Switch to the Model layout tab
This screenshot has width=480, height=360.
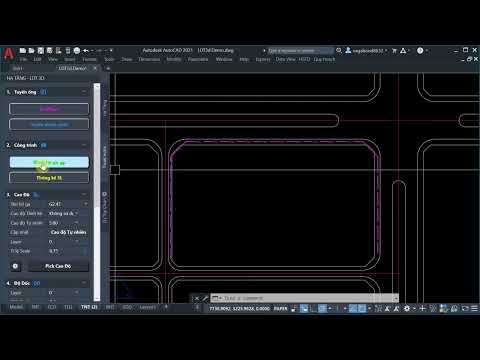pos(16,307)
